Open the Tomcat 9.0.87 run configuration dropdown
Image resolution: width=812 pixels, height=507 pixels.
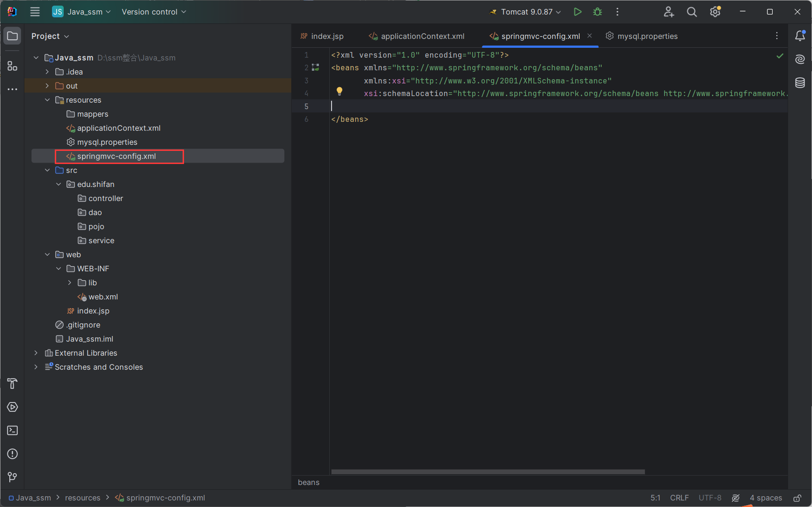click(526, 12)
